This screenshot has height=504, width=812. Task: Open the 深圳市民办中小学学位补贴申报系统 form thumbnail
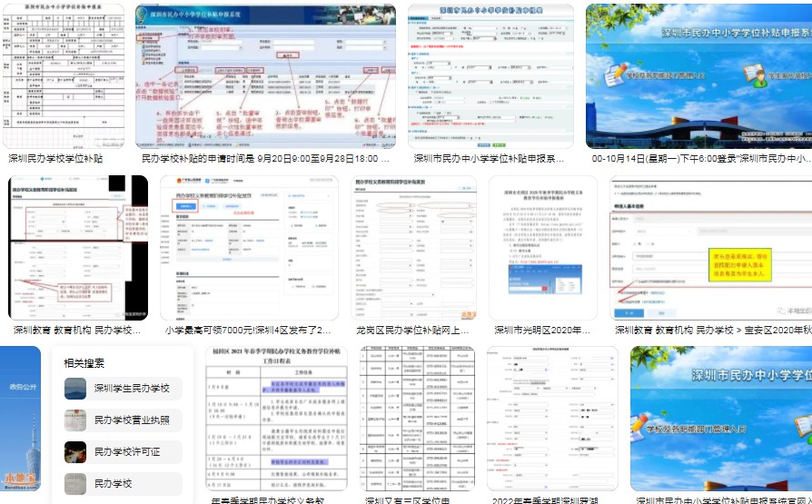pyautogui.click(x=490, y=76)
